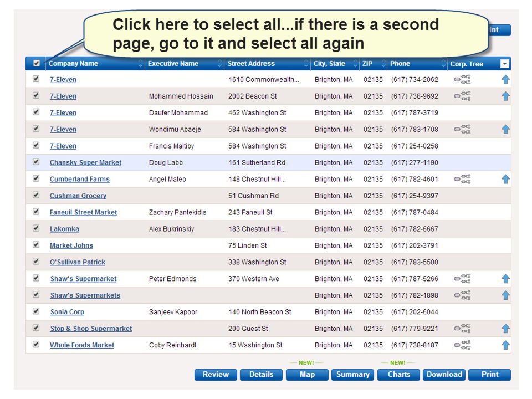The image size is (532, 399).
Task: Uncheck checkbox in Daufer Mohammad row
Action: point(36,112)
